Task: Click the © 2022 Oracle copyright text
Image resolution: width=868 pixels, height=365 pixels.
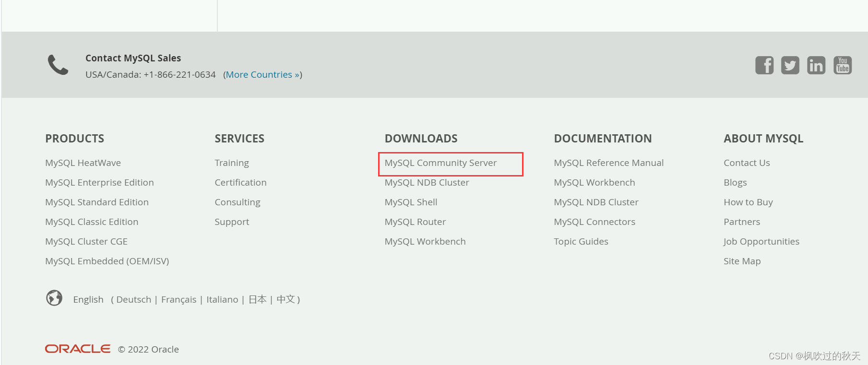Action: pos(148,350)
